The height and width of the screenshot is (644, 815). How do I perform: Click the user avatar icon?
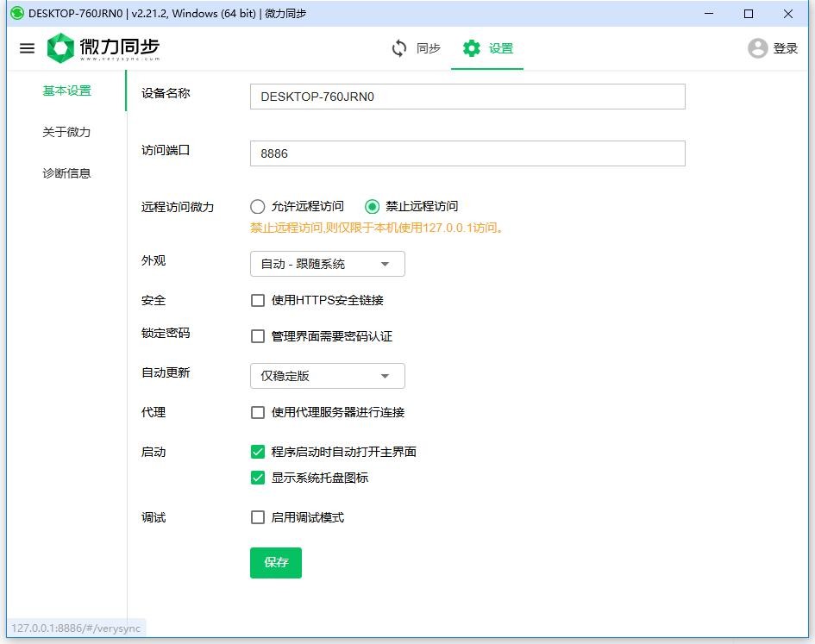click(x=757, y=48)
